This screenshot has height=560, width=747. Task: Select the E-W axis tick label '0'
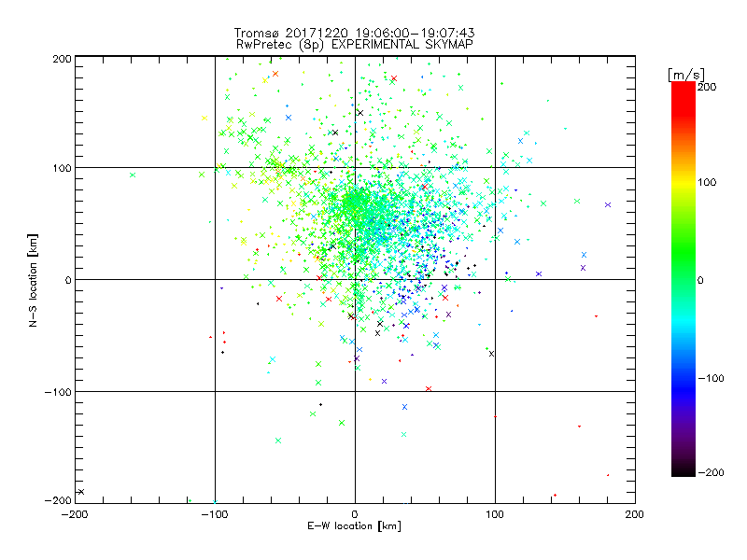pos(355,514)
